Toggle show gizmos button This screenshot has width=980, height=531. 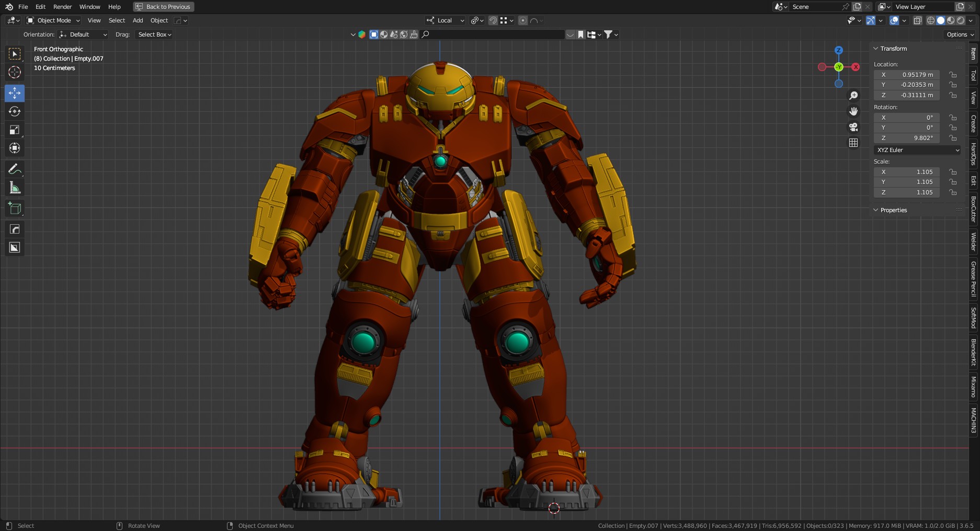(870, 20)
